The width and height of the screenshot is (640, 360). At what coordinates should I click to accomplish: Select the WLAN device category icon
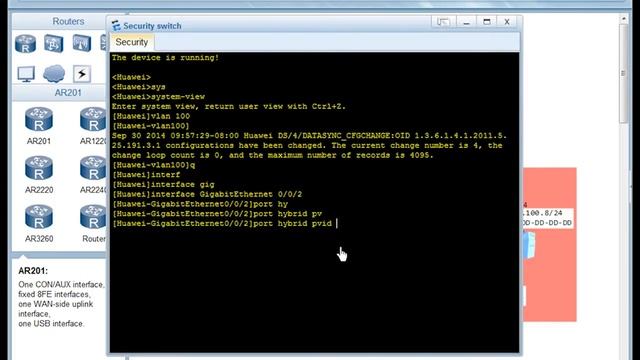pos(82,43)
